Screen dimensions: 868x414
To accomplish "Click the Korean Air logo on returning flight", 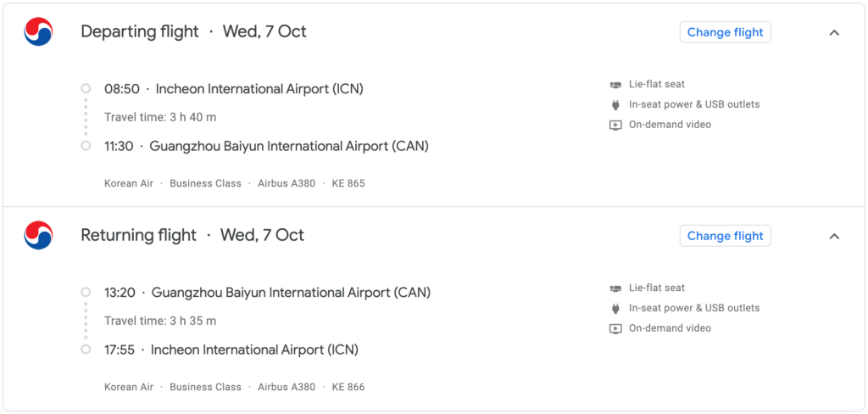I will coord(38,235).
